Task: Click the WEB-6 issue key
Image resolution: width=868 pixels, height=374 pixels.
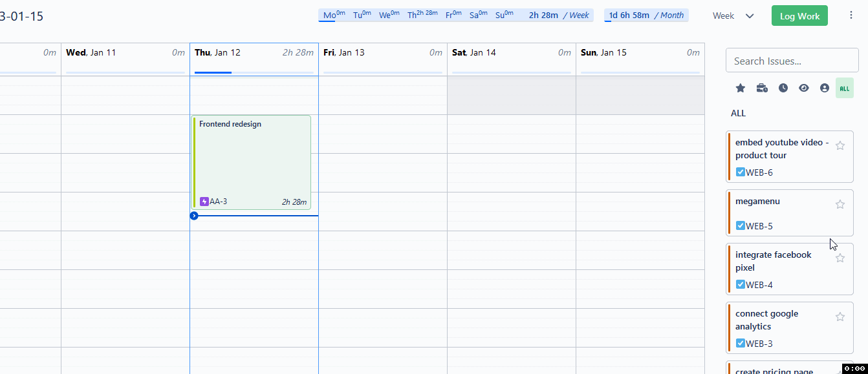Action: tap(759, 172)
